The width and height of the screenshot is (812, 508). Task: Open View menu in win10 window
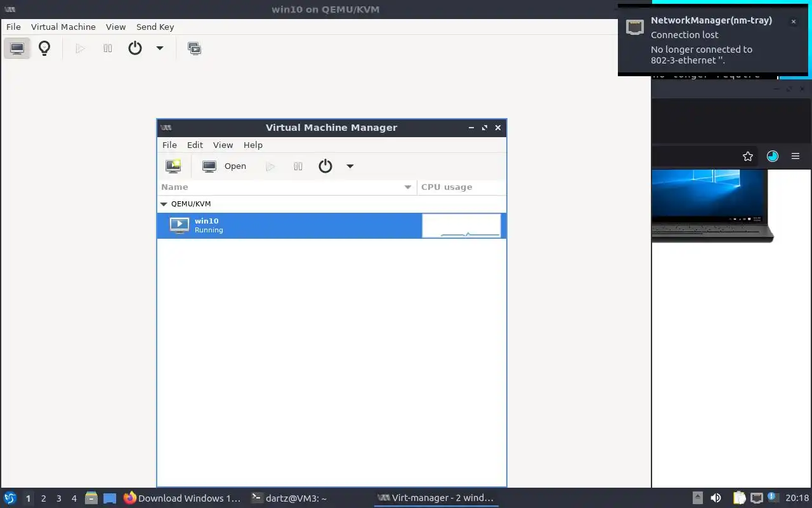point(115,27)
